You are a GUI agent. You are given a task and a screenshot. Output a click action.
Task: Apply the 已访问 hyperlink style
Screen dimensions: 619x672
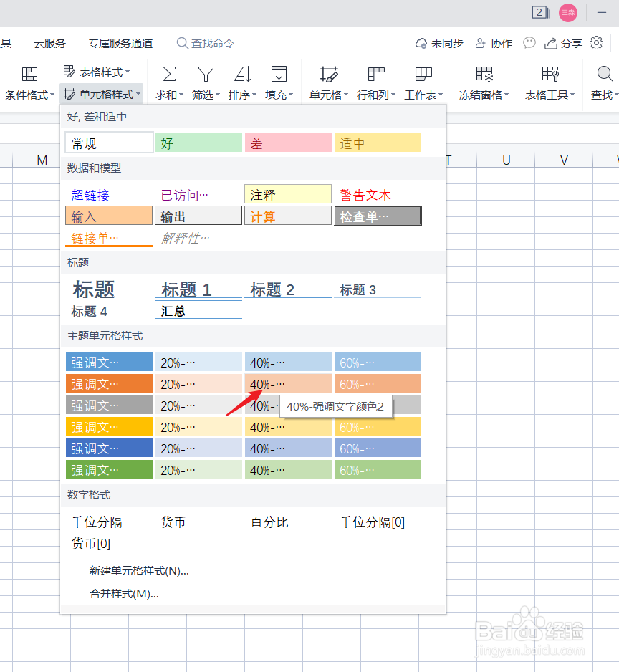pos(184,196)
